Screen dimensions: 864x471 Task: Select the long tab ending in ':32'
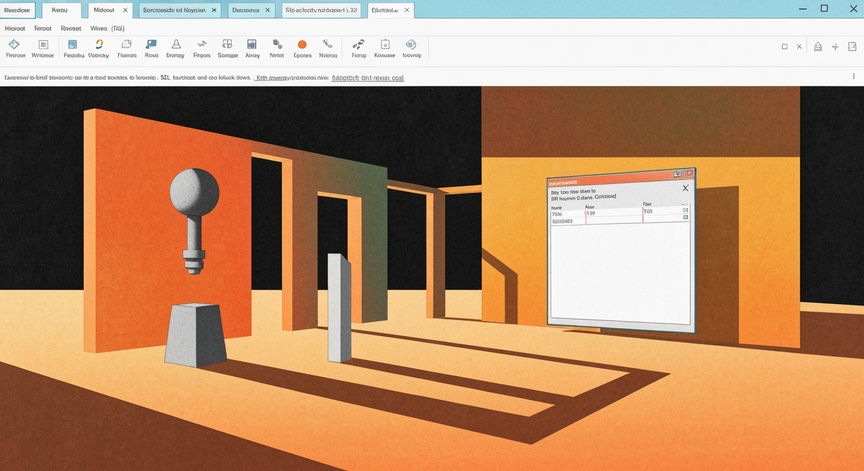tap(322, 10)
